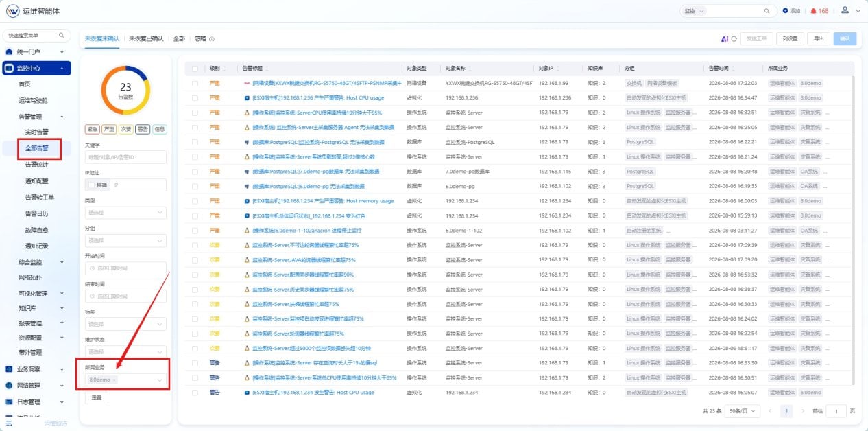Open the 类型 dropdown filter
Screen dimensions: 868x431
125,213
